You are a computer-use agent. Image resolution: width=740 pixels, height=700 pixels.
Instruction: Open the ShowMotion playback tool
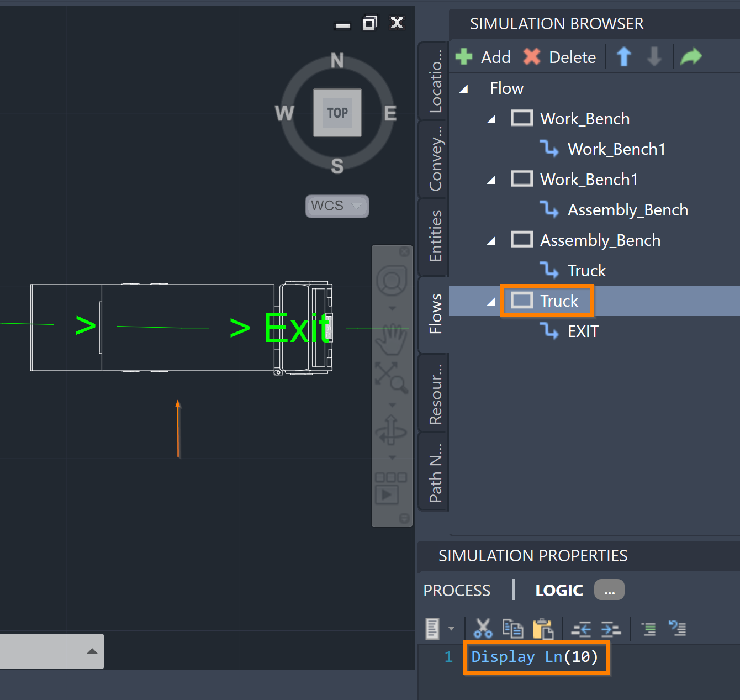[x=391, y=488]
